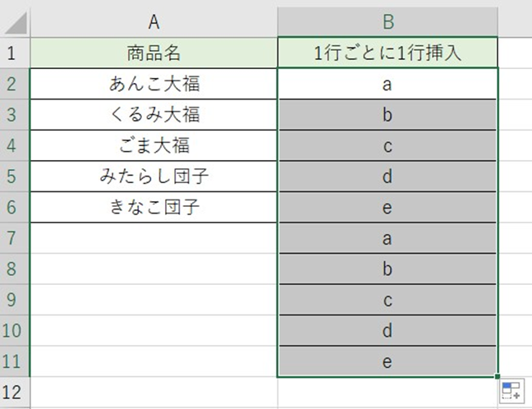Open the Auto Fill Options icon
The height and width of the screenshot is (409, 532).
click(x=509, y=392)
